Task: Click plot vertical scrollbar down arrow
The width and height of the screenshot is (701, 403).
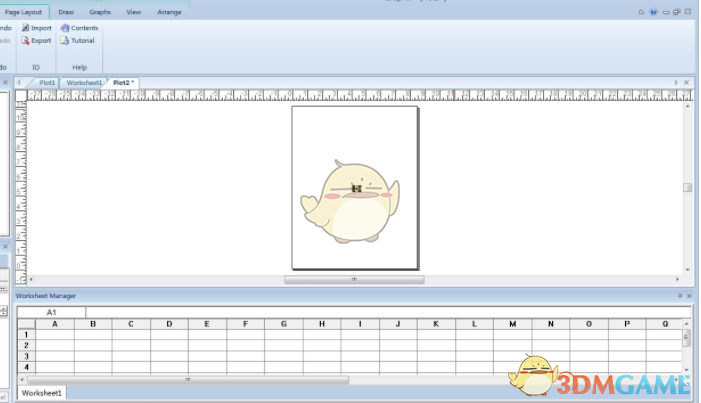Action: click(688, 270)
